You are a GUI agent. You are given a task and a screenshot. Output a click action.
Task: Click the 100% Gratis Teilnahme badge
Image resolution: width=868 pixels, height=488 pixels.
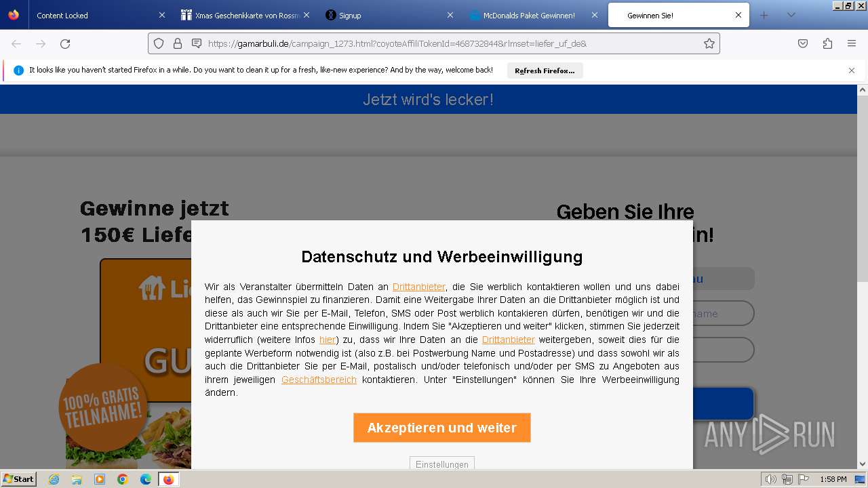click(103, 408)
